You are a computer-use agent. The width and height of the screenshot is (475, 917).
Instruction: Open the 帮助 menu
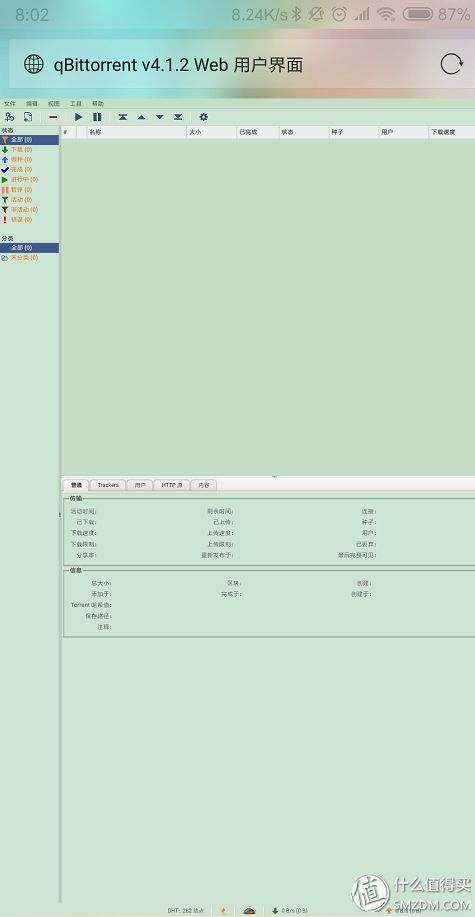98,104
